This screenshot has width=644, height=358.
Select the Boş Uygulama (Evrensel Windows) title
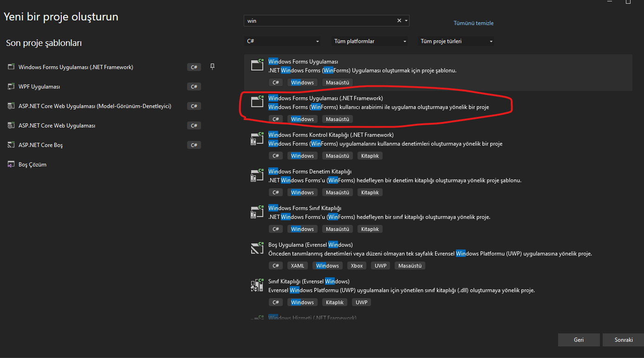pos(311,245)
